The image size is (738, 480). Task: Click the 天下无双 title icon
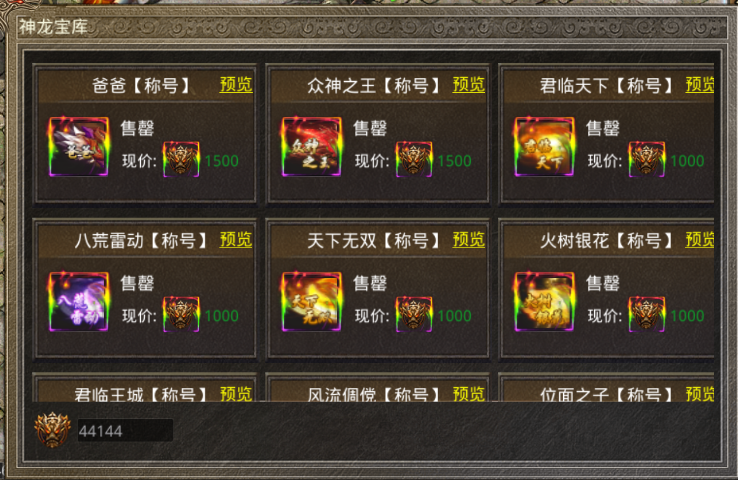point(311,302)
